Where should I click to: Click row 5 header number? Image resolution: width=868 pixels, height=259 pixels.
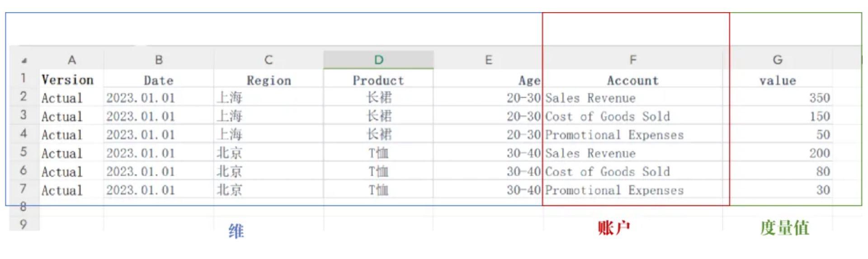click(24, 152)
